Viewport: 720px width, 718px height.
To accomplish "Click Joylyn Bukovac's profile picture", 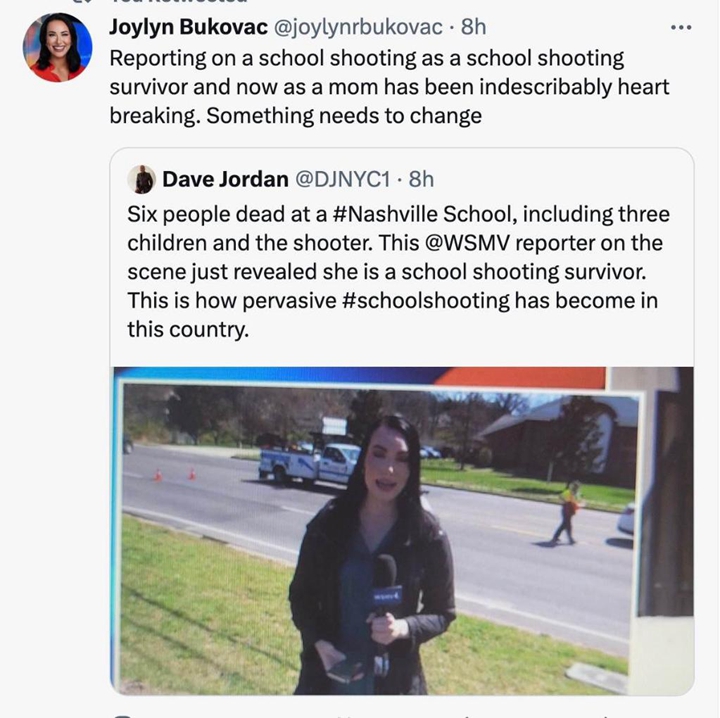I will 57,48.
